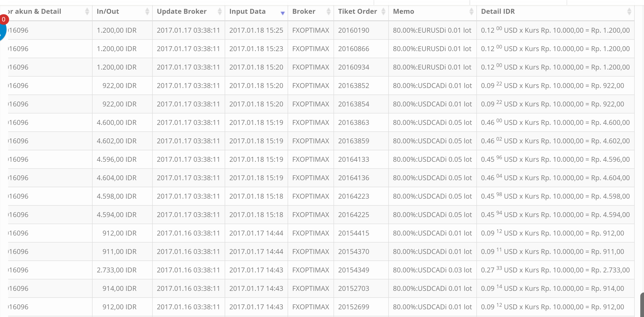
Task: Click the Update Broker column header
Action: coord(189,11)
